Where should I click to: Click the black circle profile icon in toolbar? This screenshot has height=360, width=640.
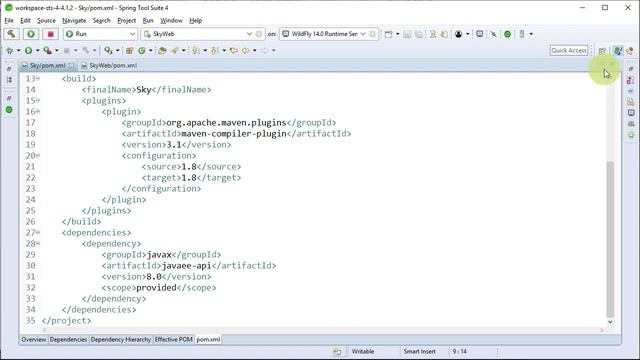(458, 34)
